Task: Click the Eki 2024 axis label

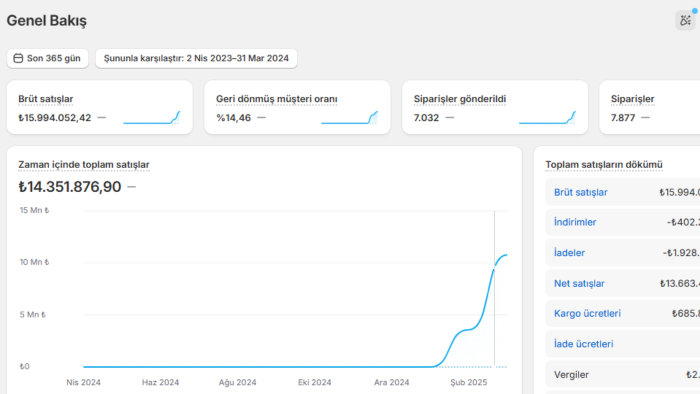Action: pos(315,382)
